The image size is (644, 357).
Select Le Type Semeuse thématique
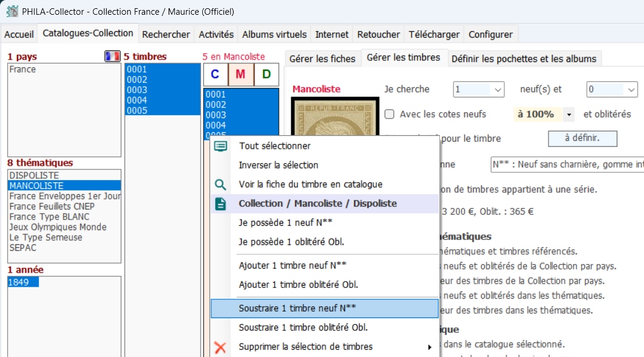click(x=64, y=237)
